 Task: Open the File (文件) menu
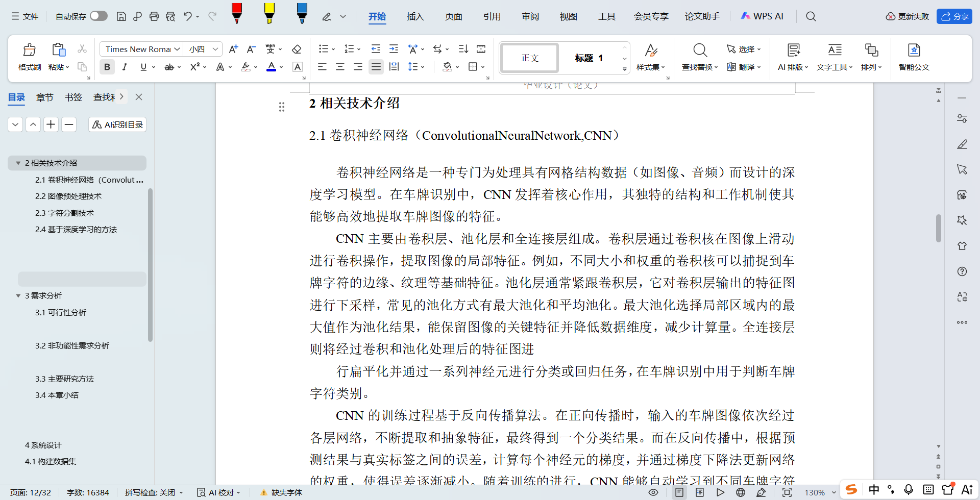(25, 16)
